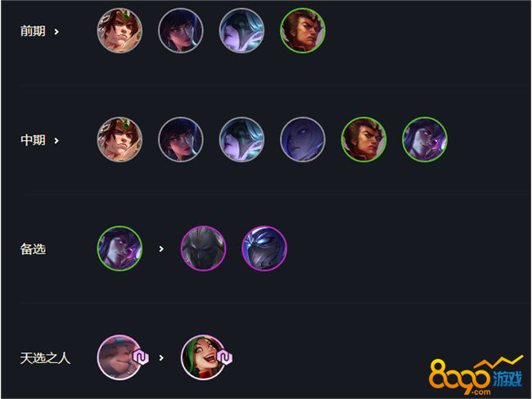Image resolution: width=532 pixels, height=399 pixels.
Task: Click the chosen badge on the green-haired champion
Action: tap(224, 357)
